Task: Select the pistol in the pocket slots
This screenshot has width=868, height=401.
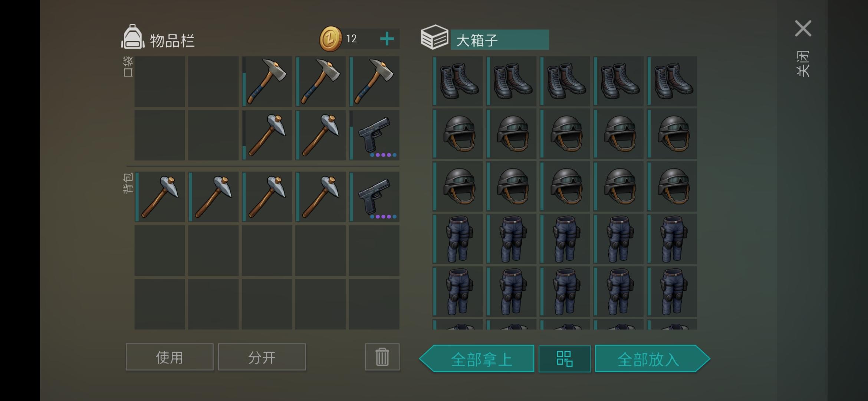Action: 374,135
